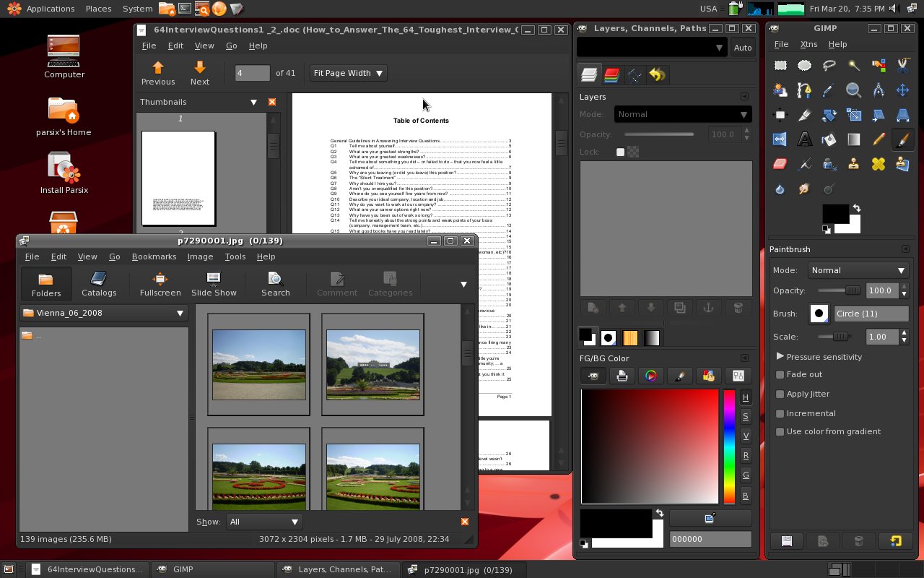Select the Eraser tool
The image size is (924, 578).
780,164
